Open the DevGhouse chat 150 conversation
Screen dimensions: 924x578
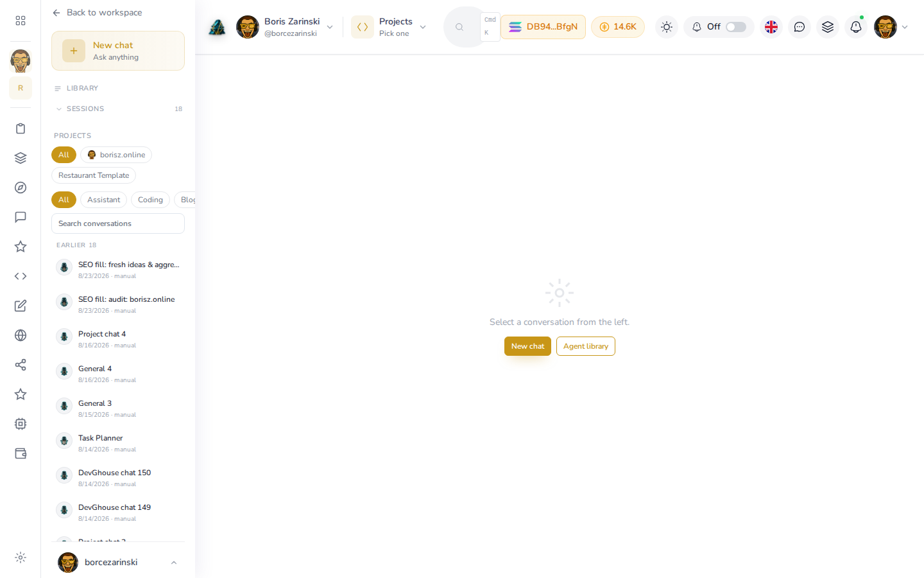[x=118, y=478]
